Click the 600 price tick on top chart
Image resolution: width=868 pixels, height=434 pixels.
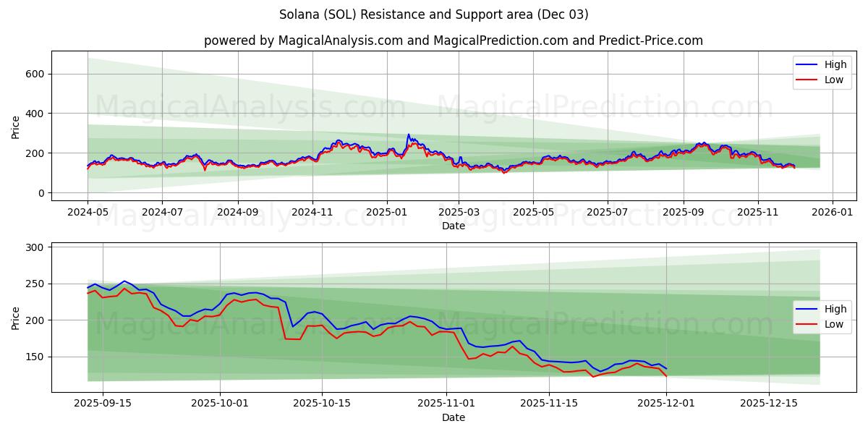click(x=35, y=74)
